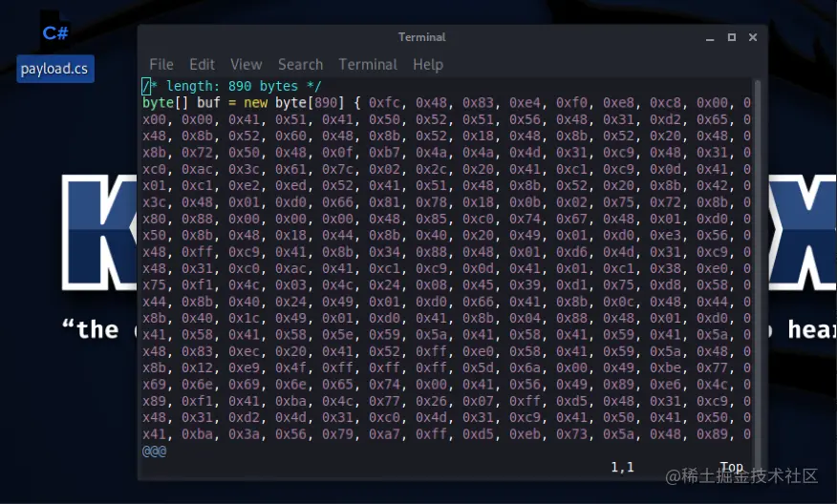Image resolution: width=837 pixels, height=504 pixels.
Task: Click the Terminal window title bar text
Action: tap(421, 37)
